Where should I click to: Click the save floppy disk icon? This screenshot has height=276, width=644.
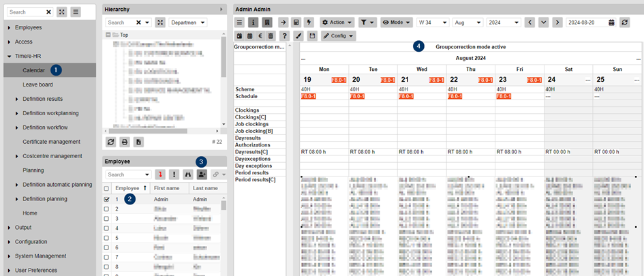(x=312, y=35)
